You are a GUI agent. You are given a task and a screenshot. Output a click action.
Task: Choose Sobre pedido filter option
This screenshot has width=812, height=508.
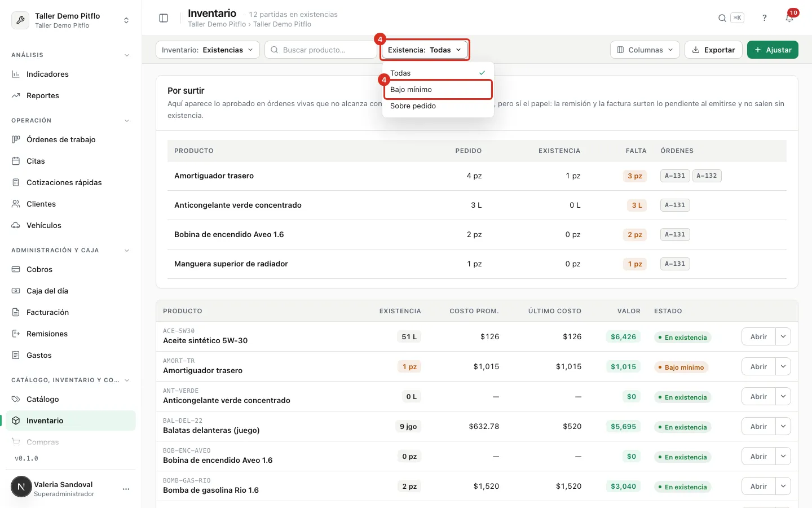click(438, 106)
